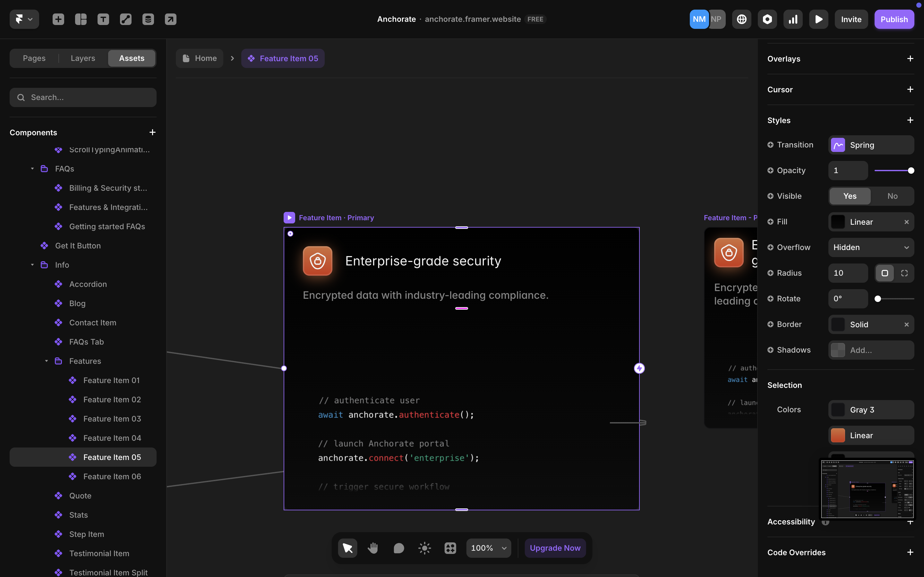The height and width of the screenshot is (577, 924).
Task: Click the Insert plus icon in top toolbar
Action: (x=58, y=19)
